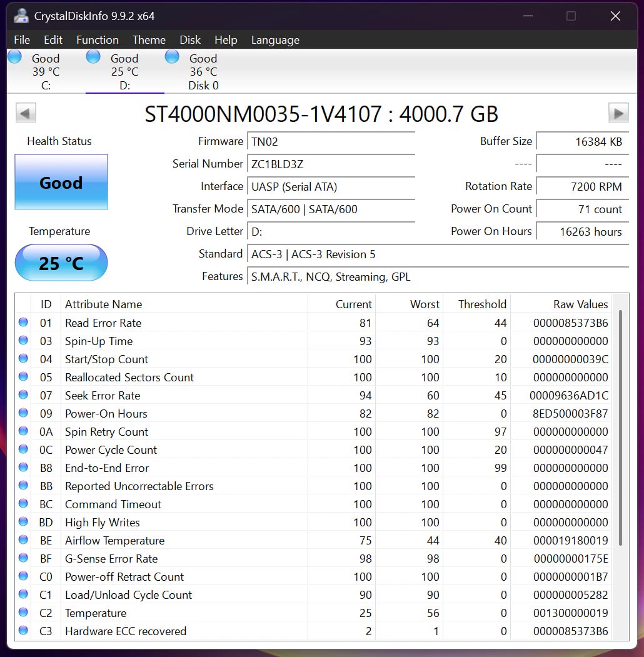Screen dimensions: 644x657
Task: Click the D: drive blue status orb
Action: [x=93, y=56]
